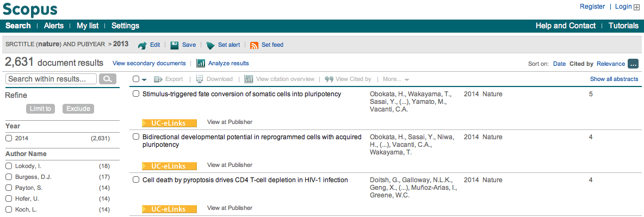Image resolution: width=644 pixels, height=217 pixels.
Task: Click the View citation overview chart icon
Action: tap(249, 79)
